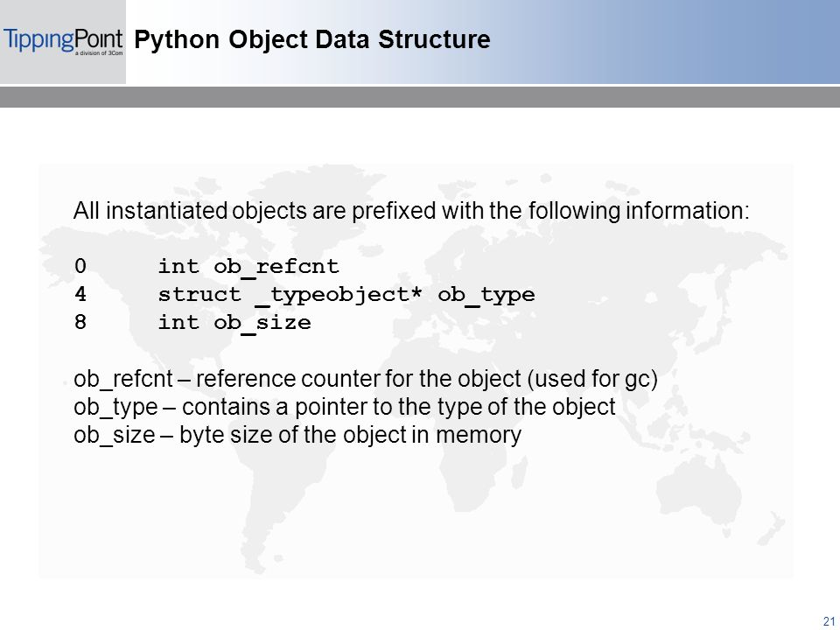The width and height of the screenshot is (840, 630).
Task: Click the text 'int ob_refcnt'
Action: [x=248, y=267]
